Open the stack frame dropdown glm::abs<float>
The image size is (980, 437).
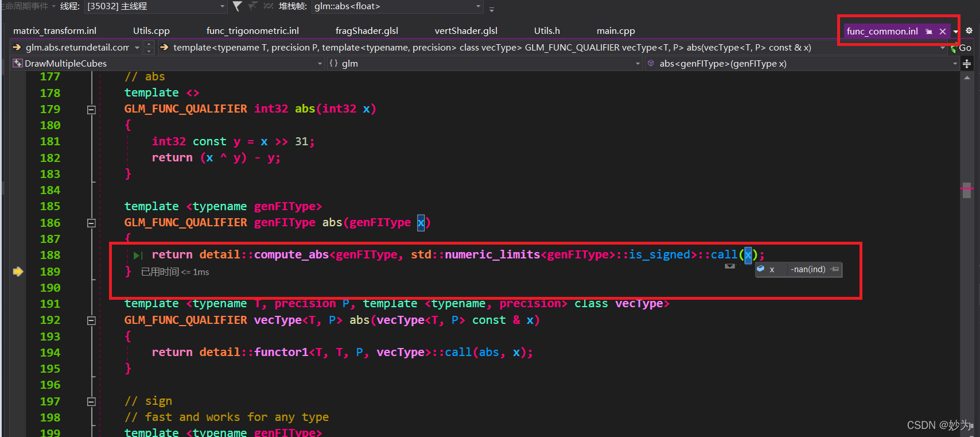398,6
